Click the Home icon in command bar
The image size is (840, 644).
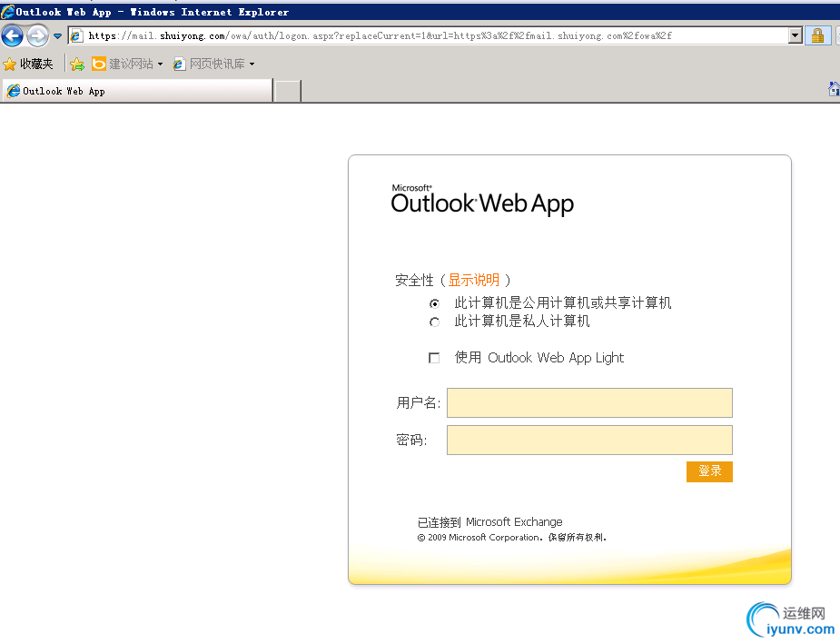pos(835,89)
